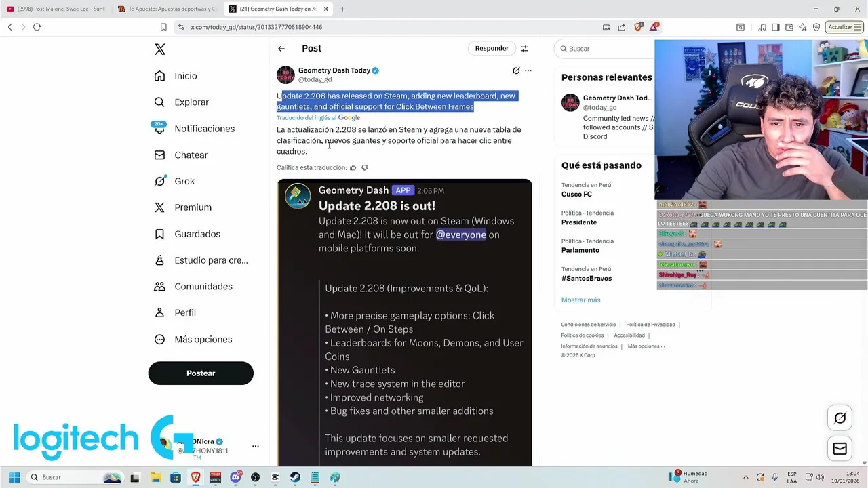Open Discord from the taskbar
The image size is (868, 488).
235,478
